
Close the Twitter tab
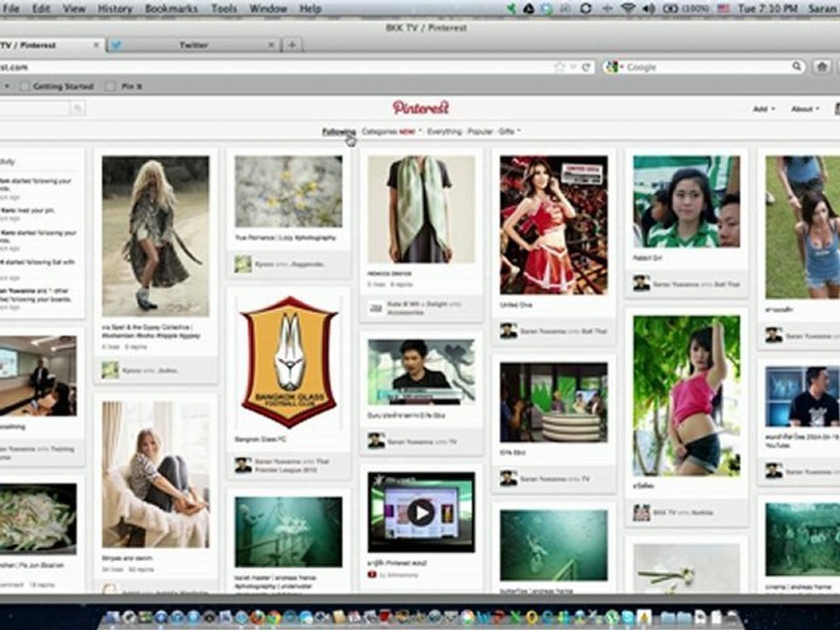271,45
